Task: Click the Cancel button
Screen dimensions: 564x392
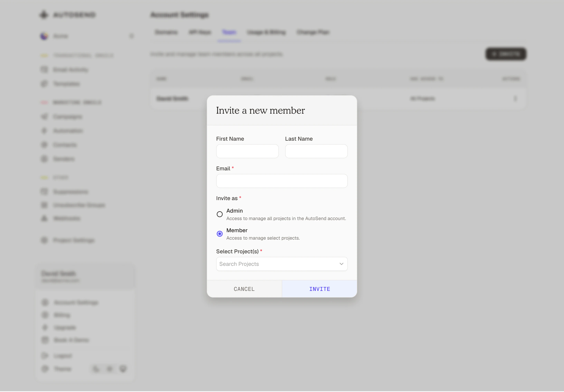Action: coord(244,289)
